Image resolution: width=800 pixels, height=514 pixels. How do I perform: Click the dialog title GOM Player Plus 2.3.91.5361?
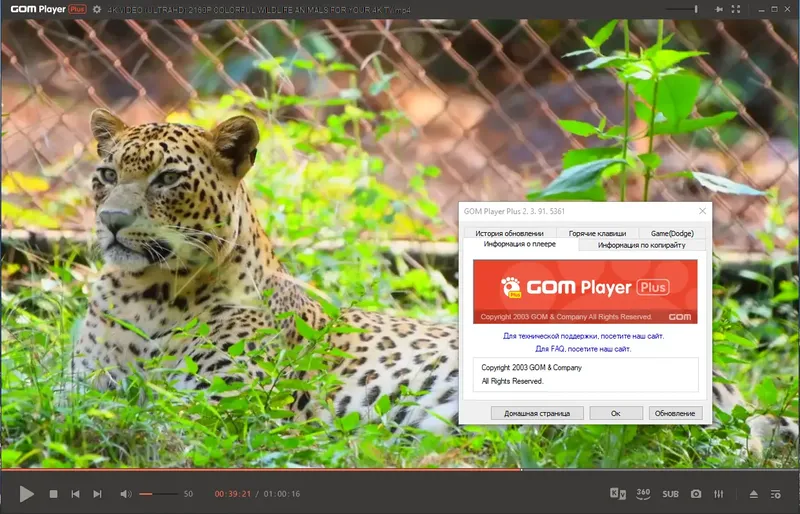514,211
